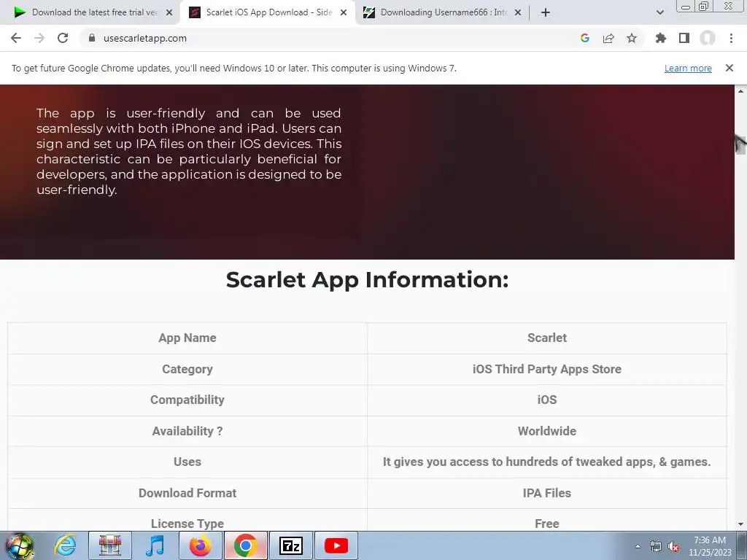Click the 'Category' table cell
This screenshot has width=747, height=560.
187,369
